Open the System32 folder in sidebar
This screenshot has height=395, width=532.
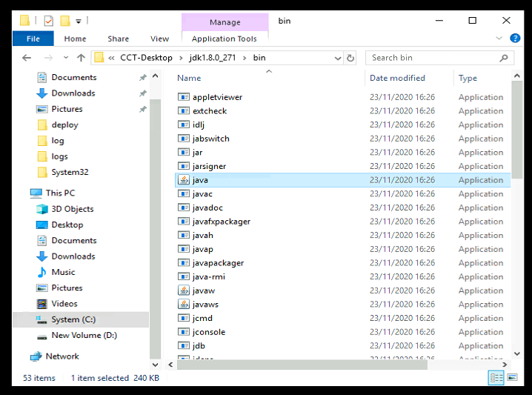coord(70,172)
